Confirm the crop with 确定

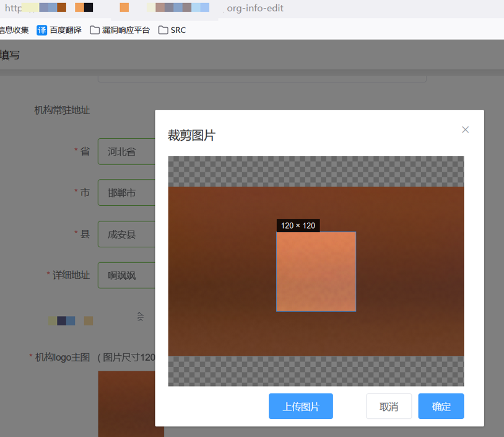click(441, 407)
